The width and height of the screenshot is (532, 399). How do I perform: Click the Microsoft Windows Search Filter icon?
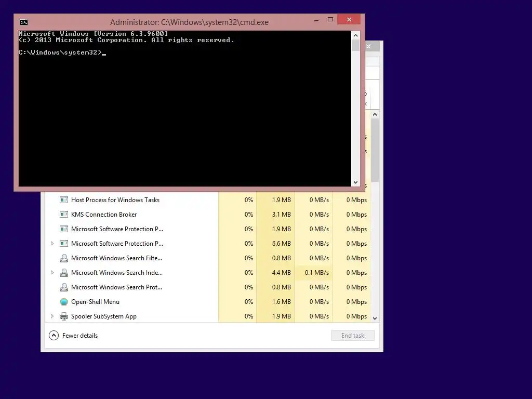point(64,258)
